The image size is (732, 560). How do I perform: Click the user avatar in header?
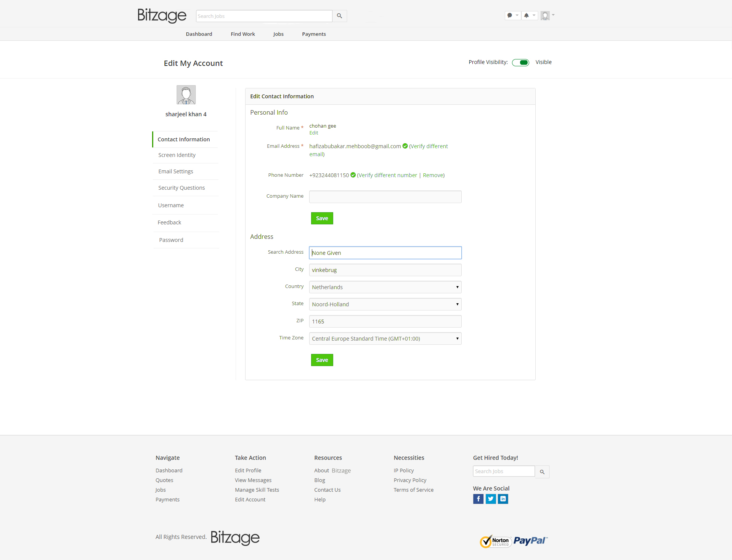(545, 16)
